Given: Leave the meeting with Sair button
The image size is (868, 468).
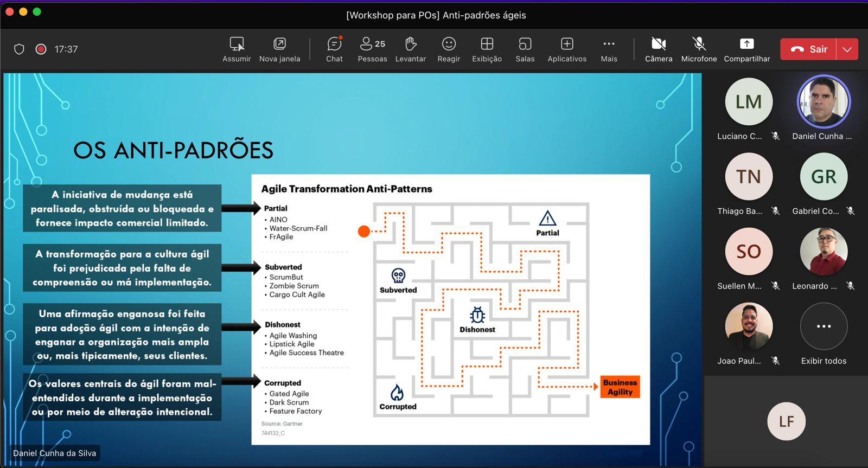Looking at the screenshot, I should pyautogui.click(x=808, y=49).
